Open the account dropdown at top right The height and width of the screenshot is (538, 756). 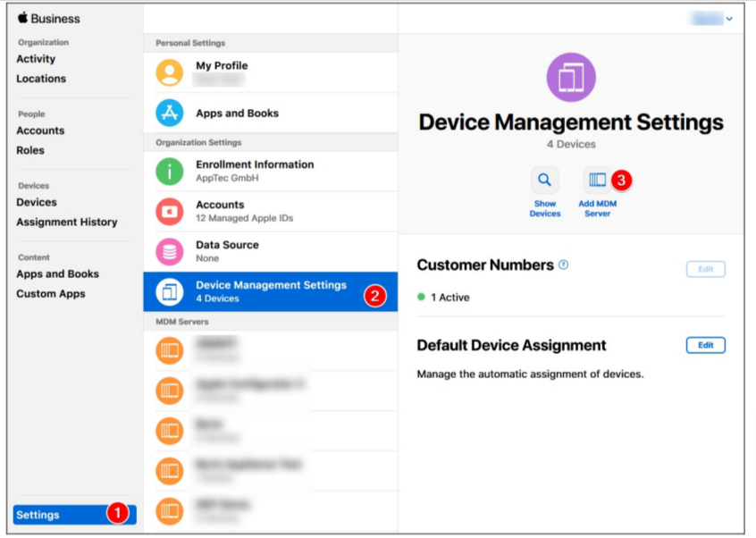click(x=717, y=18)
